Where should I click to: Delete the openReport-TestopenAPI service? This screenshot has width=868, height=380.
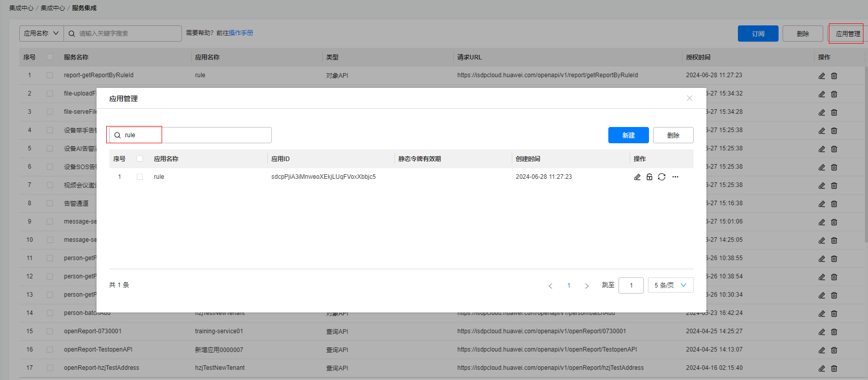(x=834, y=350)
